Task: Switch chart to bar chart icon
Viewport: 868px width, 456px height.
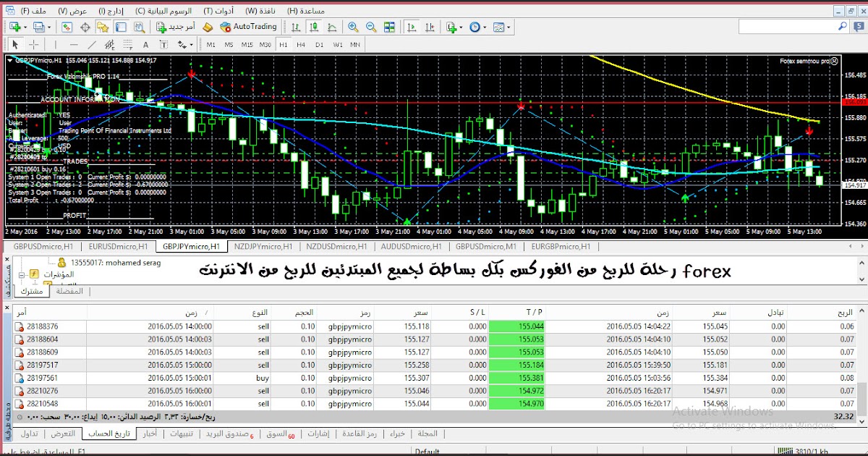Action: pos(297,27)
